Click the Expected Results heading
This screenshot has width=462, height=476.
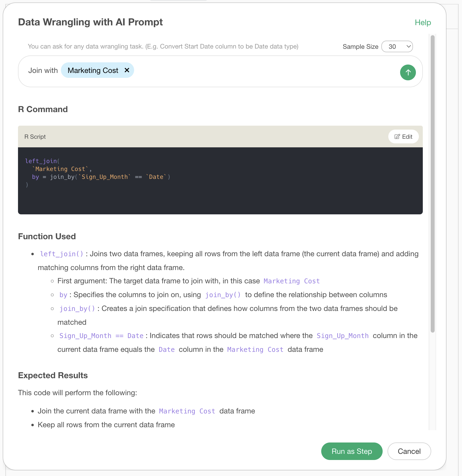(x=53, y=375)
